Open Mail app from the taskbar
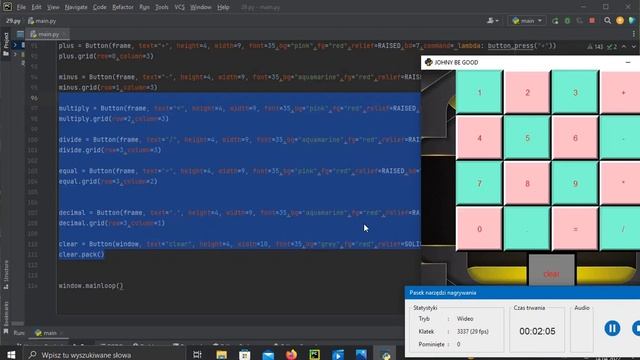640x360 pixels. [268, 355]
